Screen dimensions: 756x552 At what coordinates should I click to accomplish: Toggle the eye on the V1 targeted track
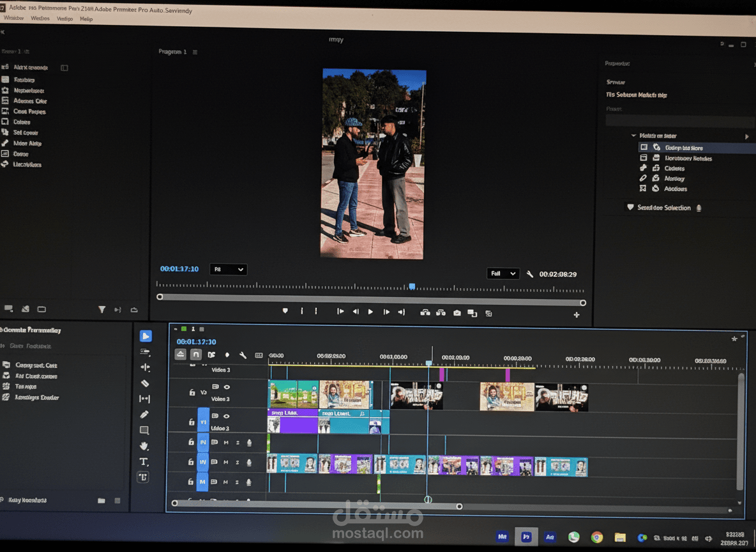pos(226,416)
